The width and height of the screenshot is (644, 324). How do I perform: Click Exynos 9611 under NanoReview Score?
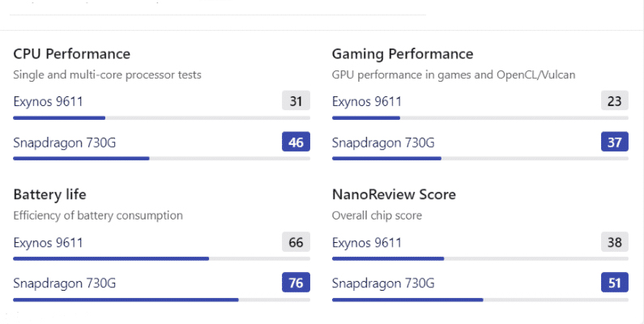point(366,242)
